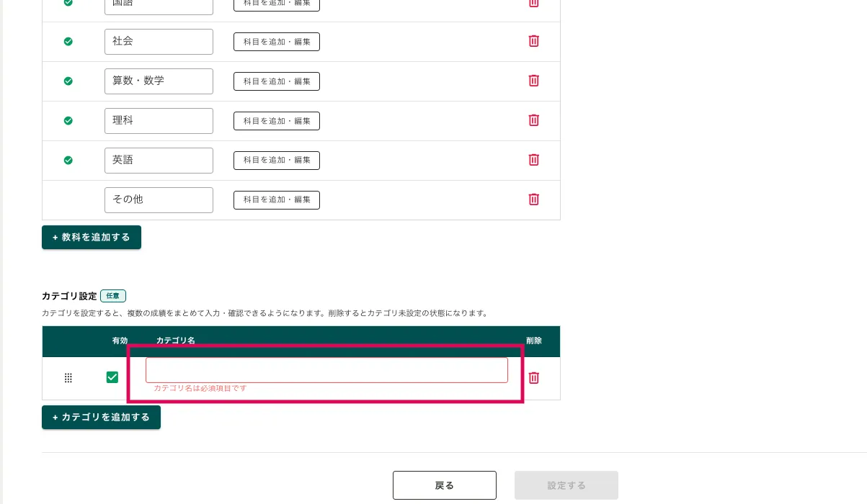Click green check icon beside 社会
Viewport: 867px width, 504px height.
pyautogui.click(x=68, y=42)
